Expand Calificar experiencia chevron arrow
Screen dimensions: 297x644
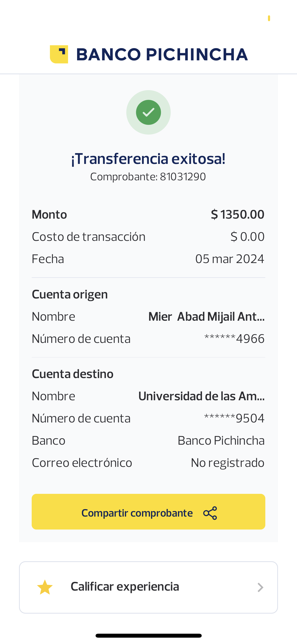coord(260,587)
